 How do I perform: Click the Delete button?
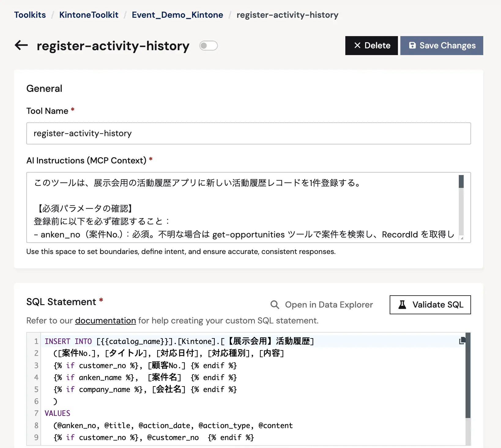pos(371,46)
